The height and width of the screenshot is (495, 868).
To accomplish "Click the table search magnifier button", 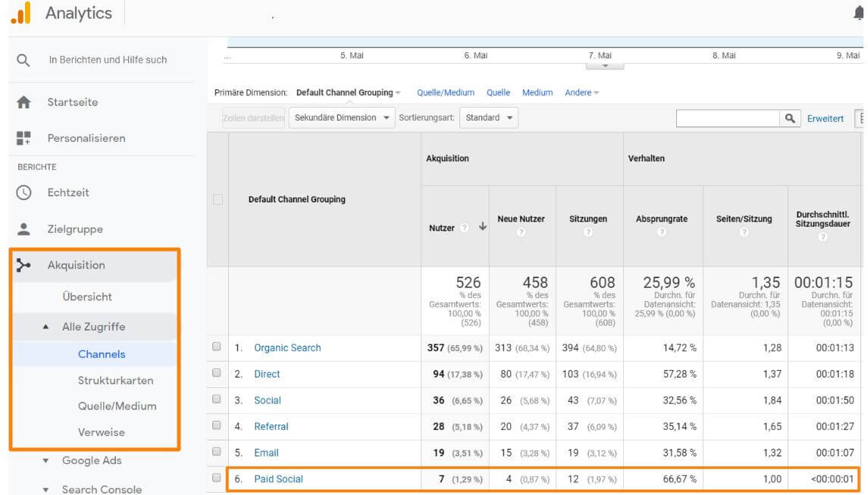I will coord(790,118).
